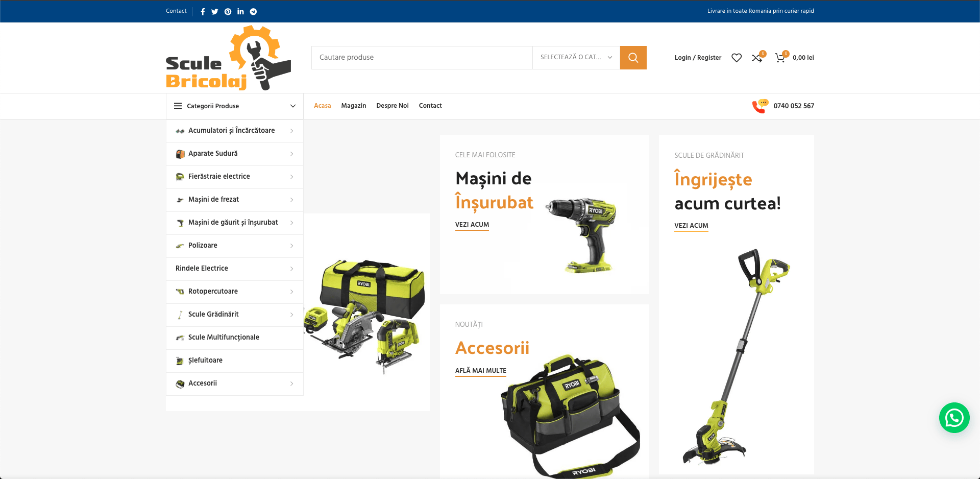Expand the Acumulatori și Încărcătoare submenu arrow
This screenshot has width=980, height=479.
click(x=292, y=131)
